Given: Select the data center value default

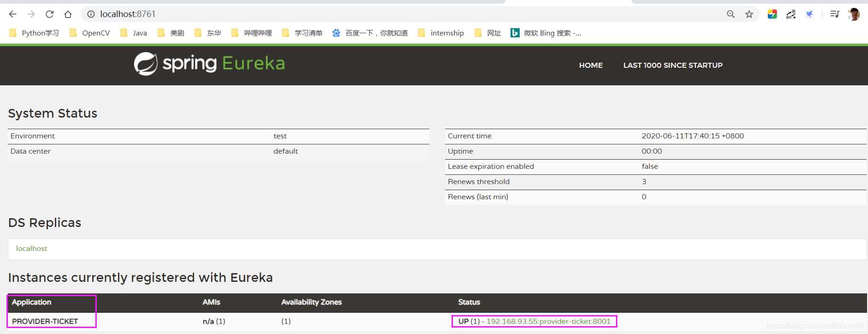Looking at the screenshot, I should click(x=286, y=151).
